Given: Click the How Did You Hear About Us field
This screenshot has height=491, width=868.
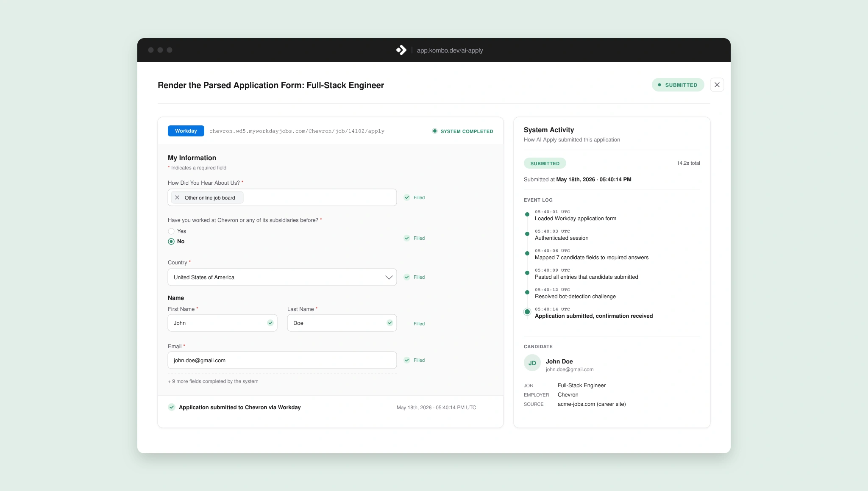Looking at the screenshot, I should pos(282,197).
